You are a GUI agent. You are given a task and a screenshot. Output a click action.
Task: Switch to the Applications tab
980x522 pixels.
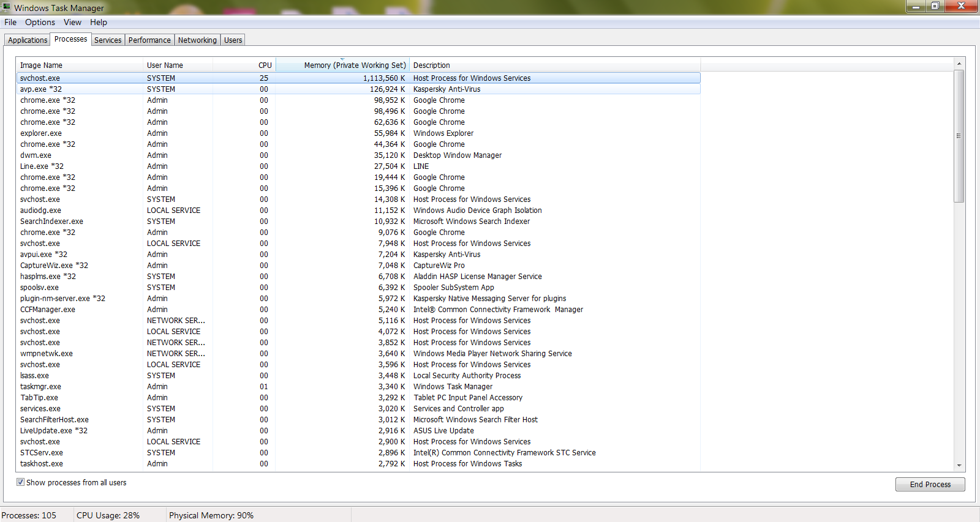click(28, 40)
